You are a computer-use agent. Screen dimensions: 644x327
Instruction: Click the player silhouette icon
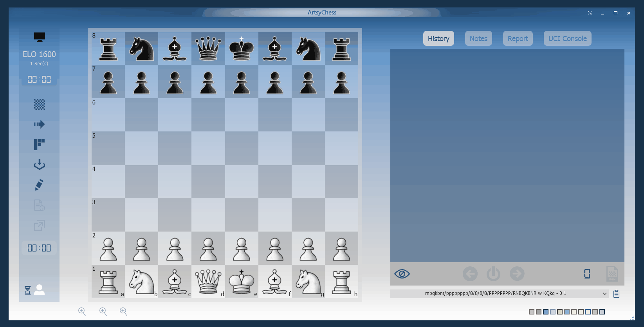[40, 290]
